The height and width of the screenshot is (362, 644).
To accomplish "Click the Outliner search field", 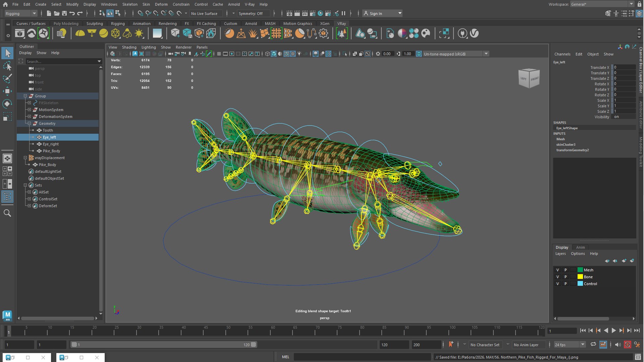I will 64,61.
